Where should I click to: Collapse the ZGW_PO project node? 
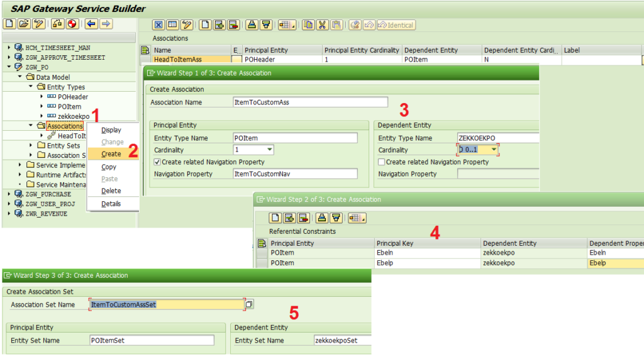(x=9, y=67)
